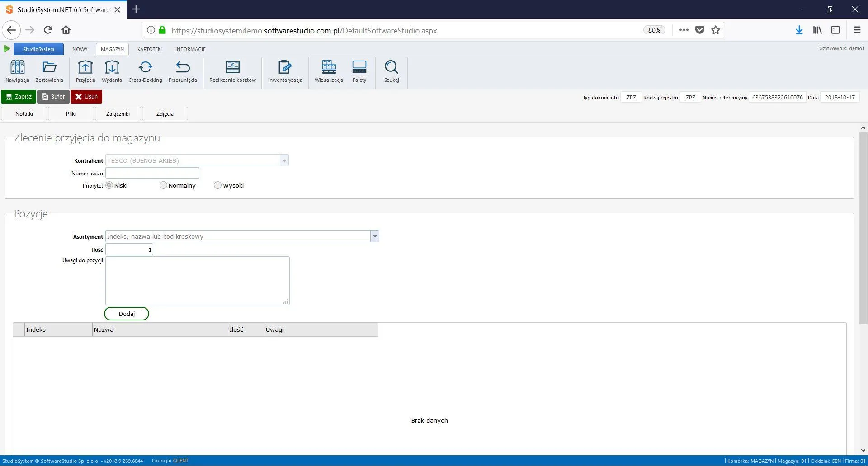
Task: Open Rozliczenie kosztów icon
Action: 232,71
